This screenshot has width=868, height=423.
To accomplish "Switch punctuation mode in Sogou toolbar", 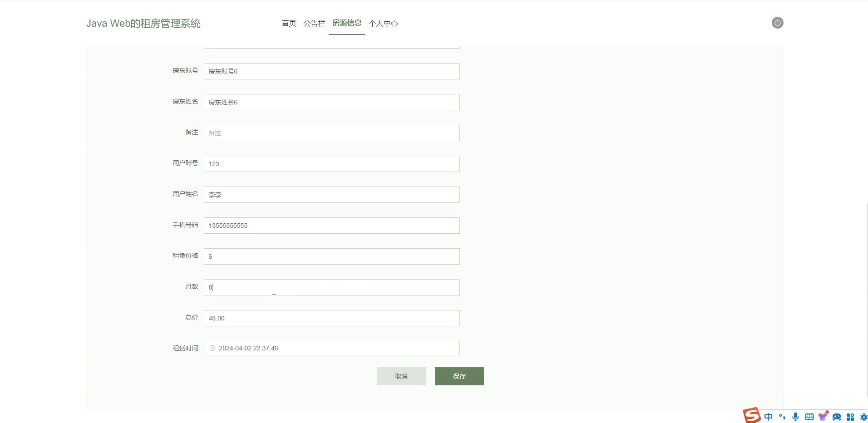I will coord(782,417).
